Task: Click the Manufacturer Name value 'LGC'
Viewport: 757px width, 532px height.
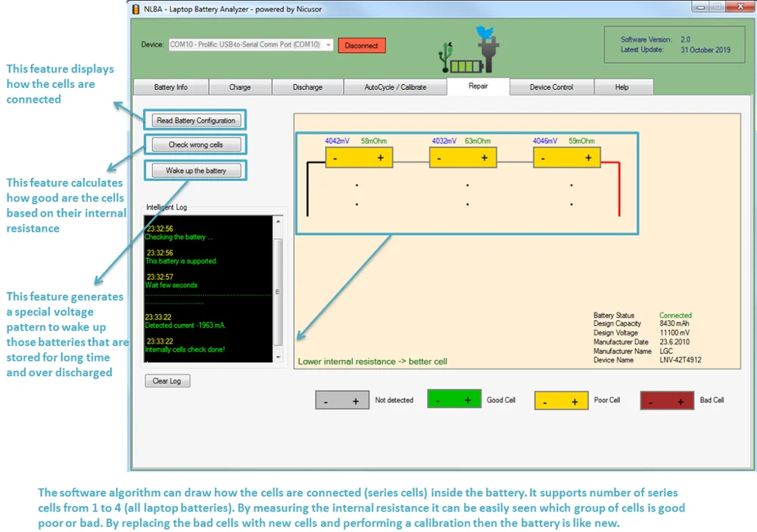Action: tap(665, 351)
